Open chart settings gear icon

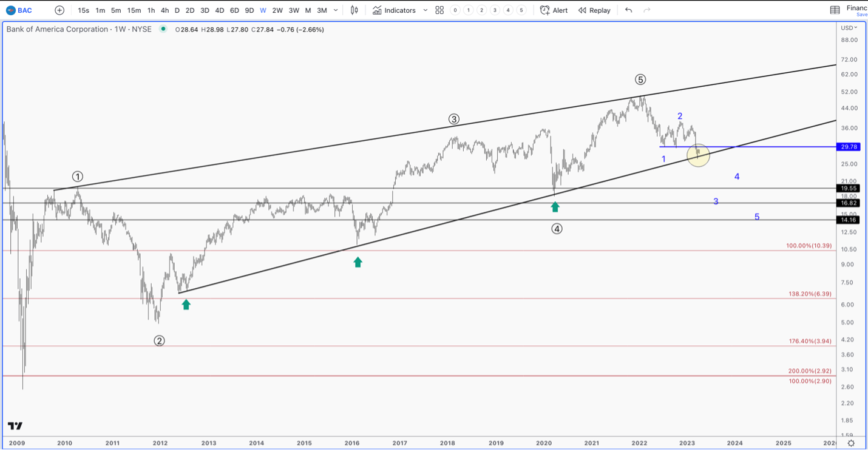coord(851,444)
